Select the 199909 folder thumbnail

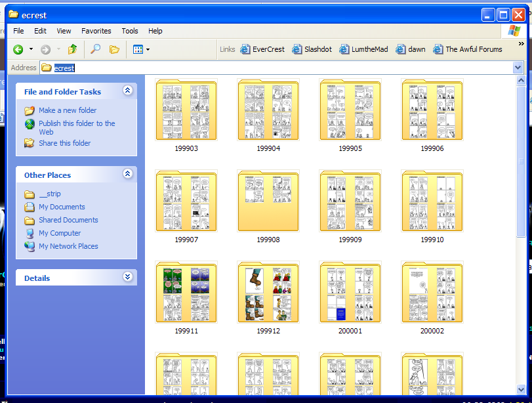(350, 201)
